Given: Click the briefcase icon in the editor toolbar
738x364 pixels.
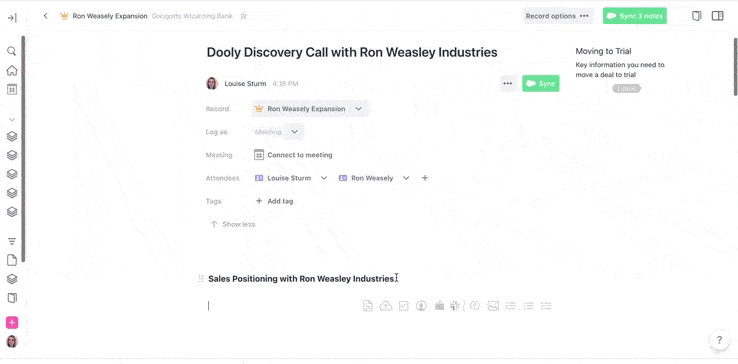Looking at the screenshot, I should point(439,306).
